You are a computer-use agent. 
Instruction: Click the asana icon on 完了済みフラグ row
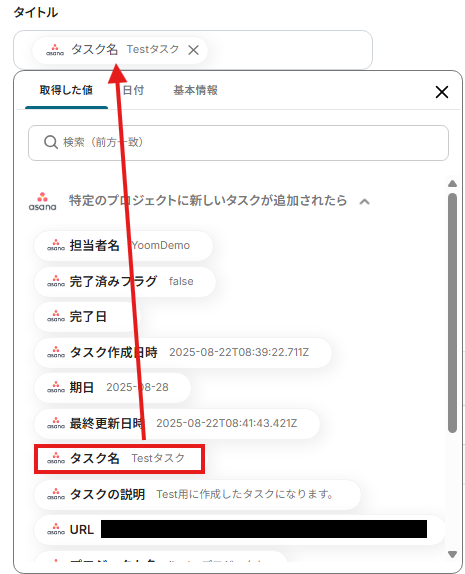56,282
